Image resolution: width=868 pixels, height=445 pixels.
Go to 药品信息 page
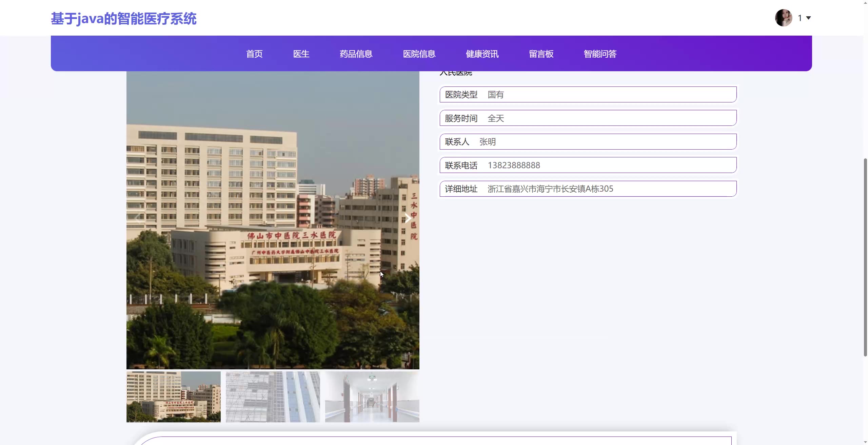pyautogui.click(x=356, y=54)
